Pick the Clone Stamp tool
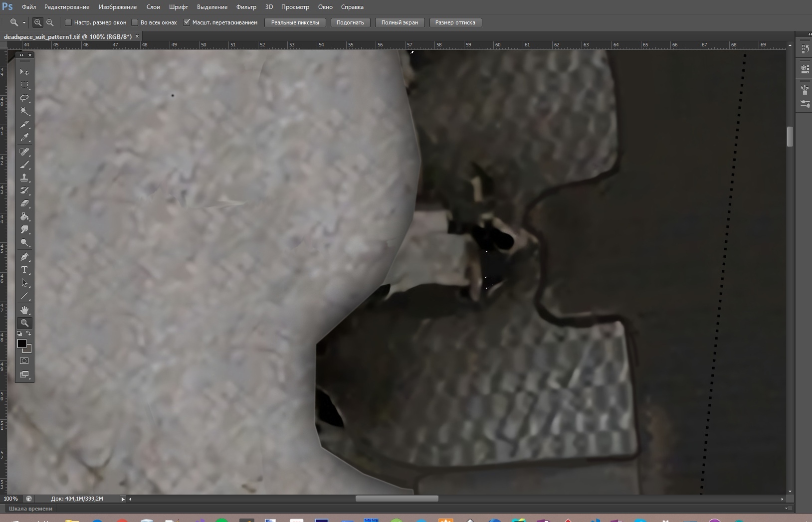 pyautogui.click(x=24, y=177)
